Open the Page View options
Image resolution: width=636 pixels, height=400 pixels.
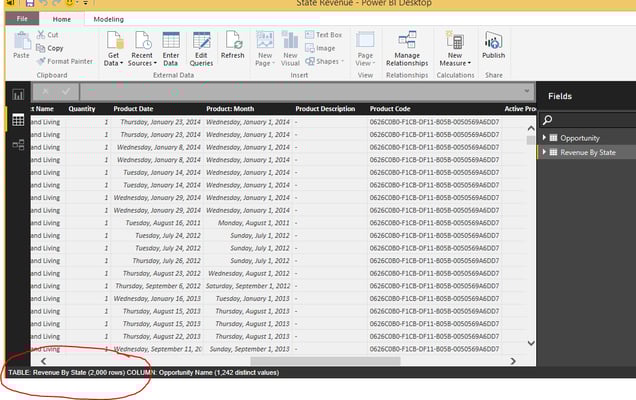(x=365, y=49)
